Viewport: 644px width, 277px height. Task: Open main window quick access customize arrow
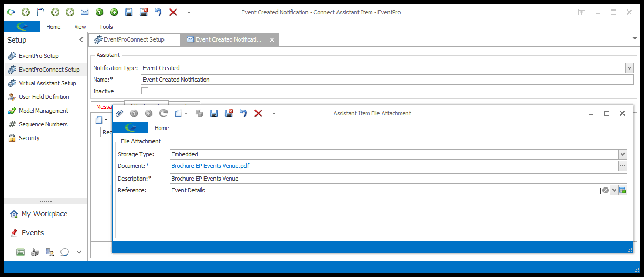[x=189, y=12]
